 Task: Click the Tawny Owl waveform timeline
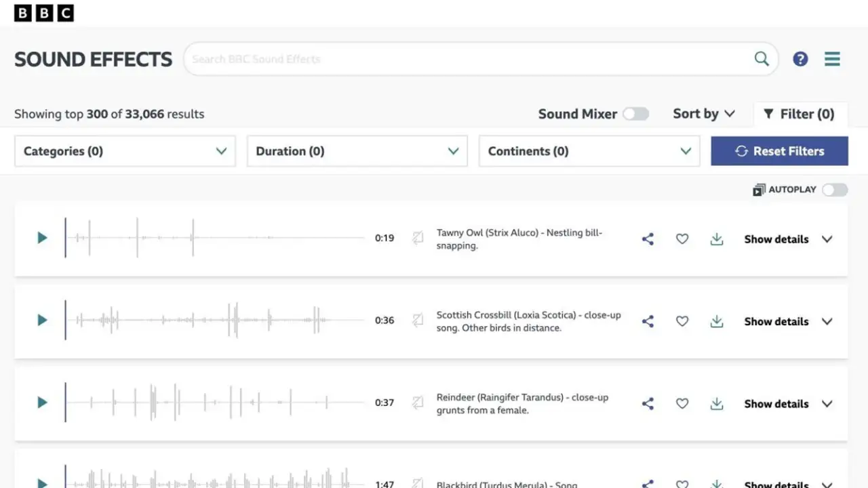click(215, 238)
